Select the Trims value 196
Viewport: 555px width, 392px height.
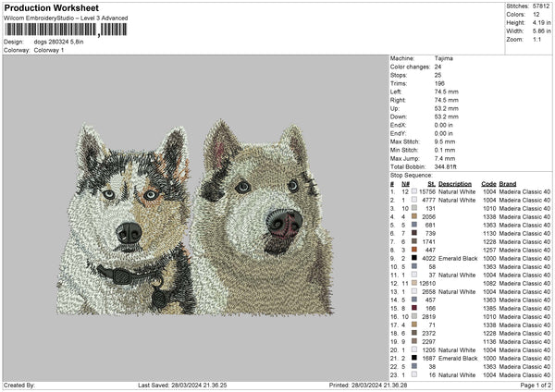click(439, 83)
